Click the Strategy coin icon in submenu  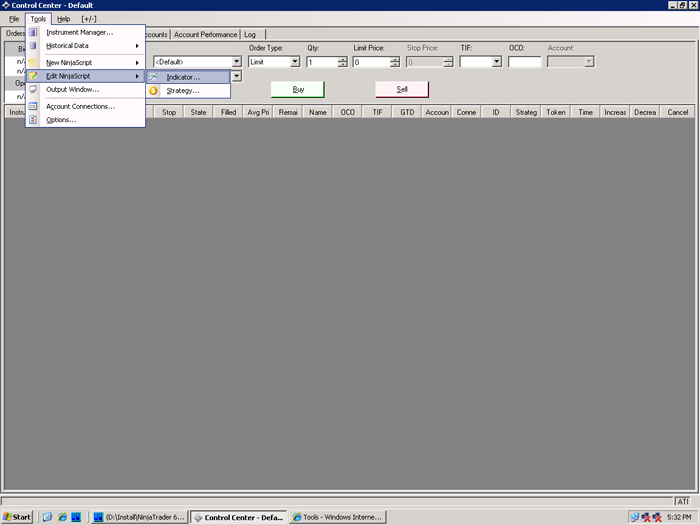point(154,91)
